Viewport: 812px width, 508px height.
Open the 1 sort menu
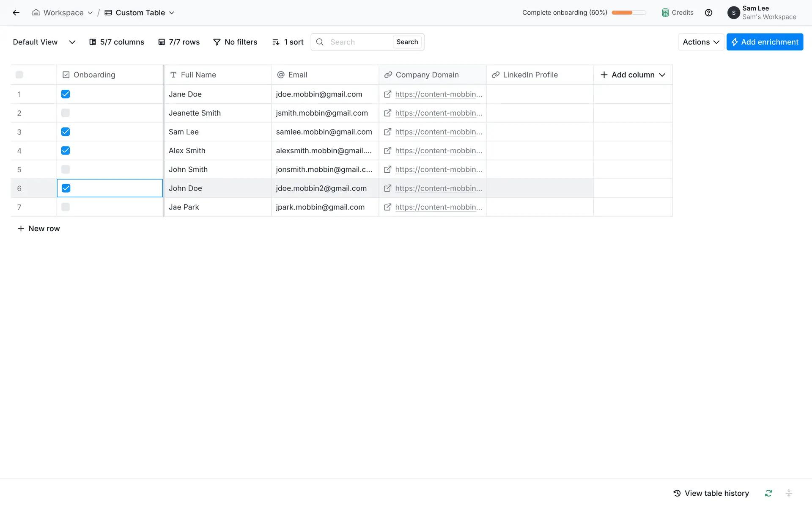(x=288, y=42)
